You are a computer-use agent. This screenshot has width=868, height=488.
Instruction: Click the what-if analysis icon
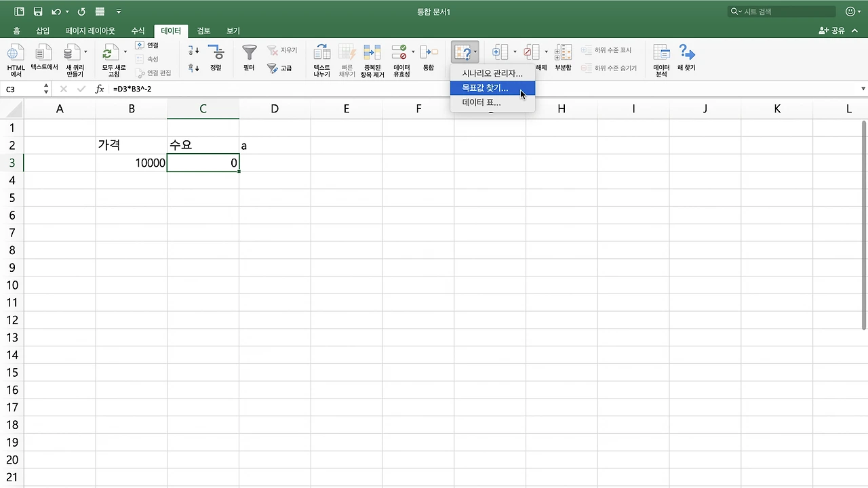coord(462,52)
